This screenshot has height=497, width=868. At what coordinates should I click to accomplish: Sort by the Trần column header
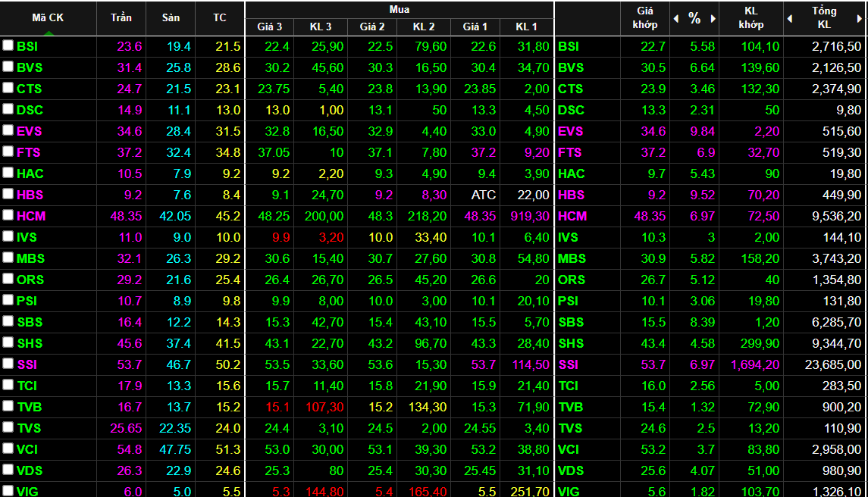121,17
